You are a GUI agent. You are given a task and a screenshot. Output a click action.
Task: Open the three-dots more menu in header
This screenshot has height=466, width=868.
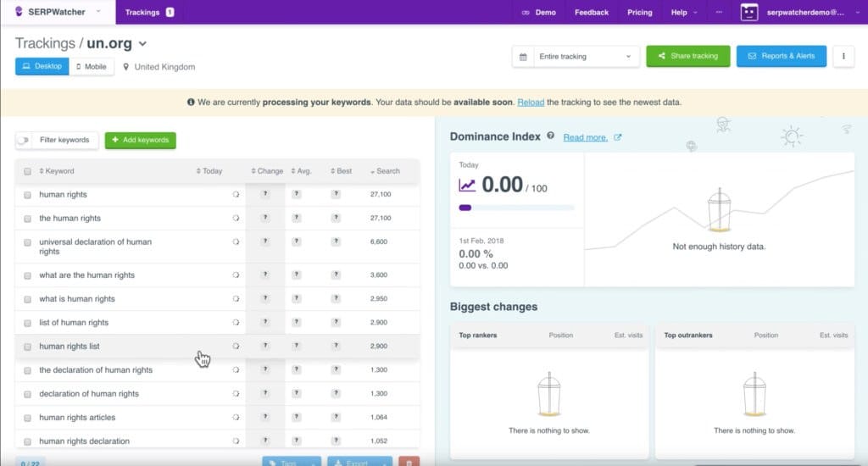click(x=719, y=12)
